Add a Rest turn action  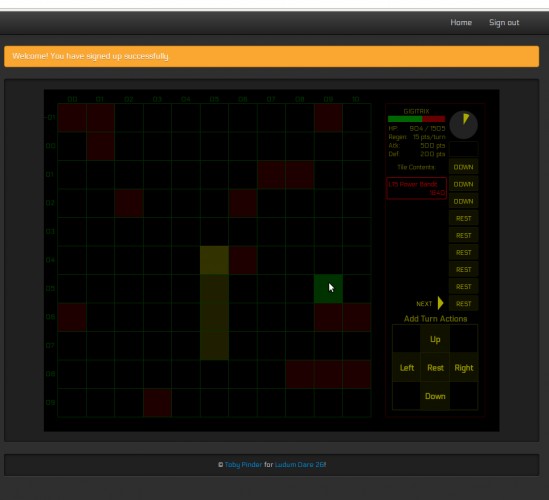pos(435,368)
